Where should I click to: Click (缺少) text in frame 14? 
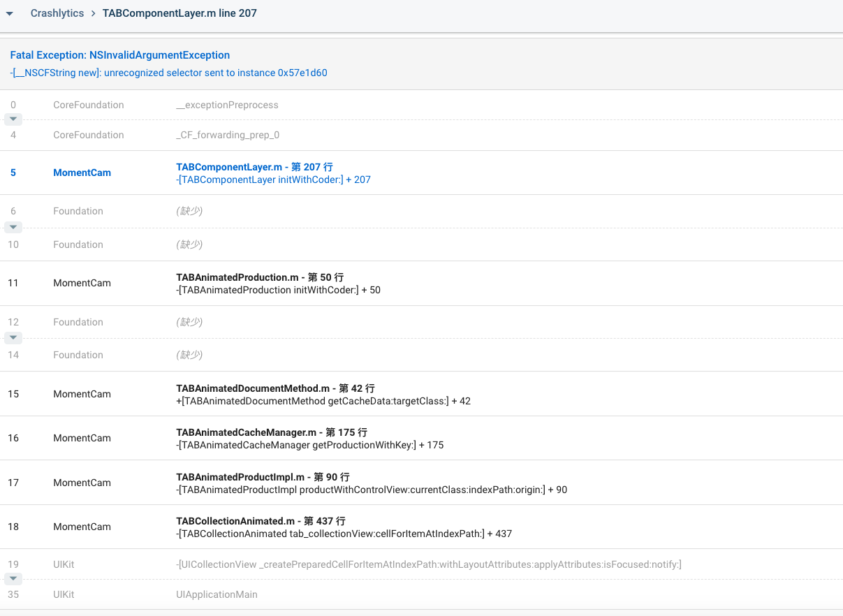189,355
